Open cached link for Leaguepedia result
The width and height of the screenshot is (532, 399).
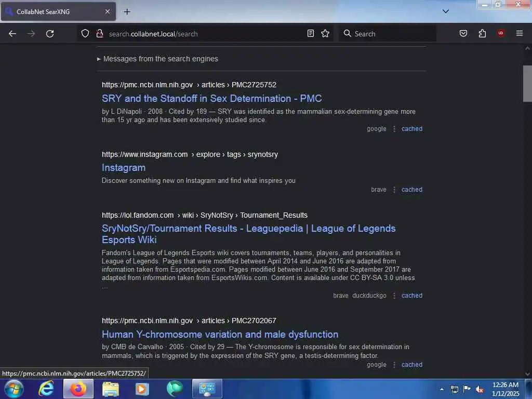412,295
